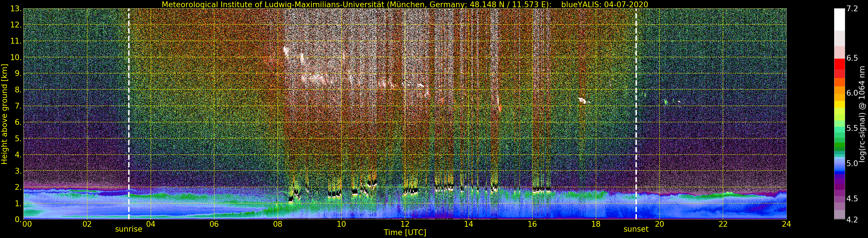868x238 pixels.
Task: Click the height axis tick '0.'
Action: point(19,219)
